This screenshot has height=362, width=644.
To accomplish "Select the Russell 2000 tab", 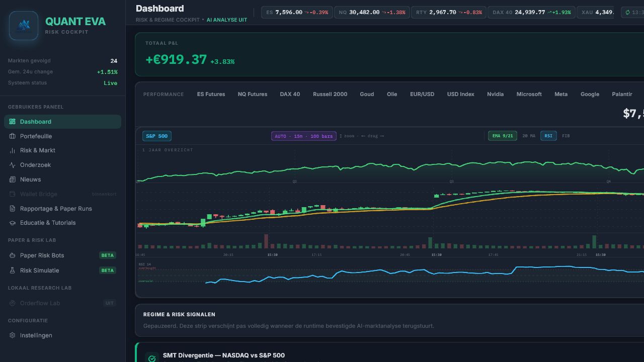I will coord(330,95).
